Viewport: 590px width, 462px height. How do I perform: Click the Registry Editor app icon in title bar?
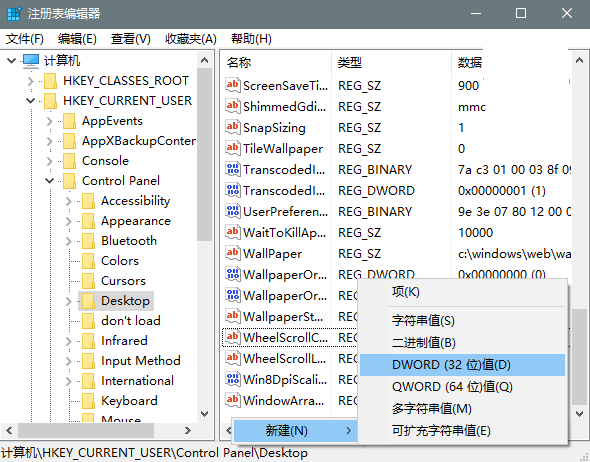[14, 14]
